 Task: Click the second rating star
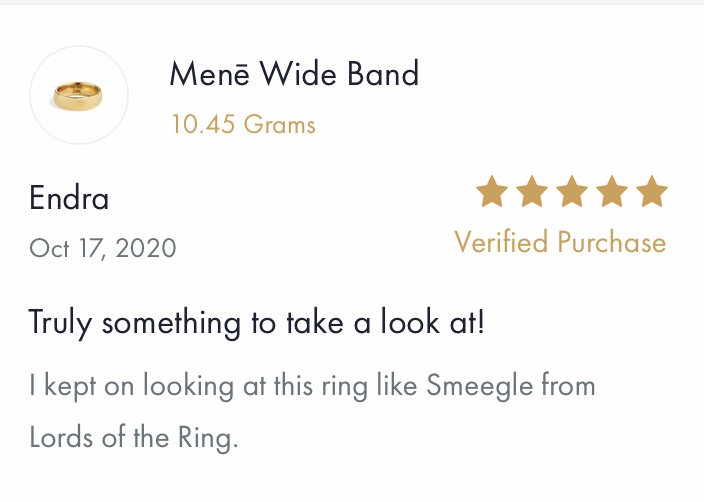click(532, 191)
